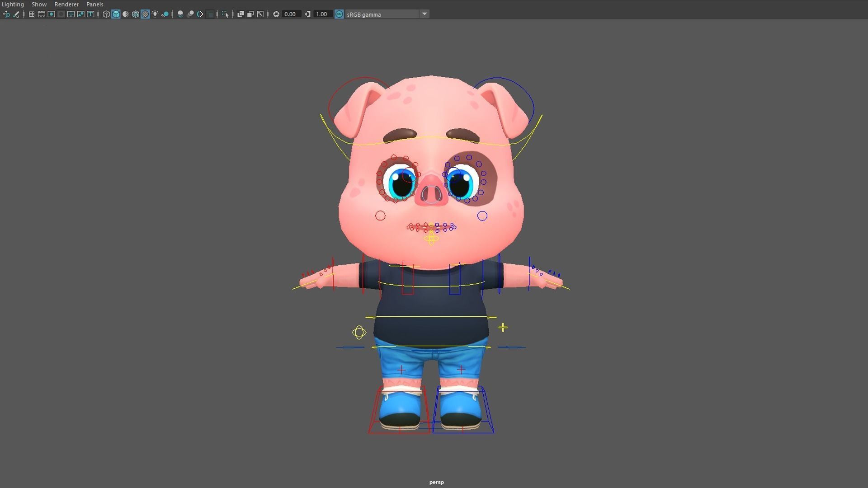The image size is (868, 488).
Task: Open the Panels menu
Action: coord(94,4)
